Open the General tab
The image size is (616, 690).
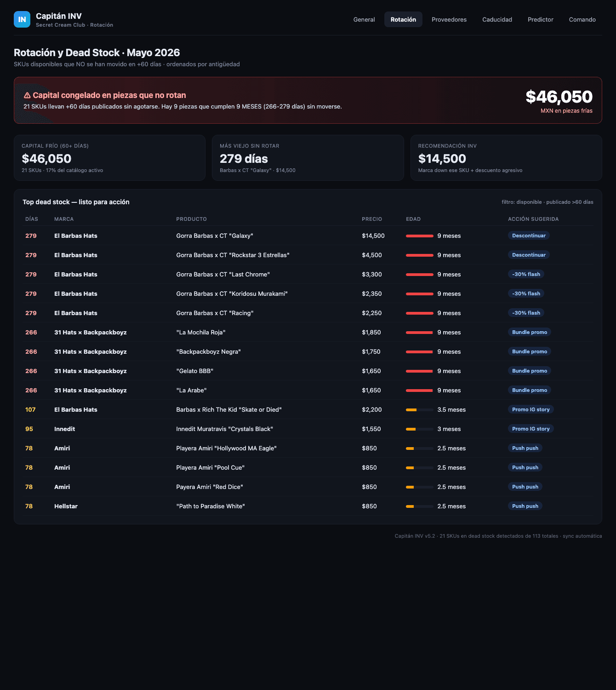click(x=364, y=19)
